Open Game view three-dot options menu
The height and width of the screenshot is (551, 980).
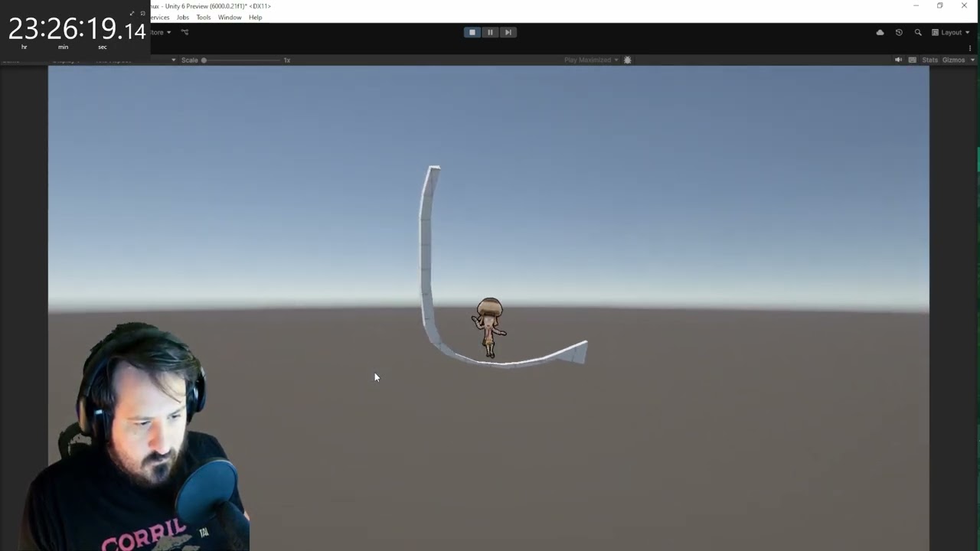coord(970,48)
